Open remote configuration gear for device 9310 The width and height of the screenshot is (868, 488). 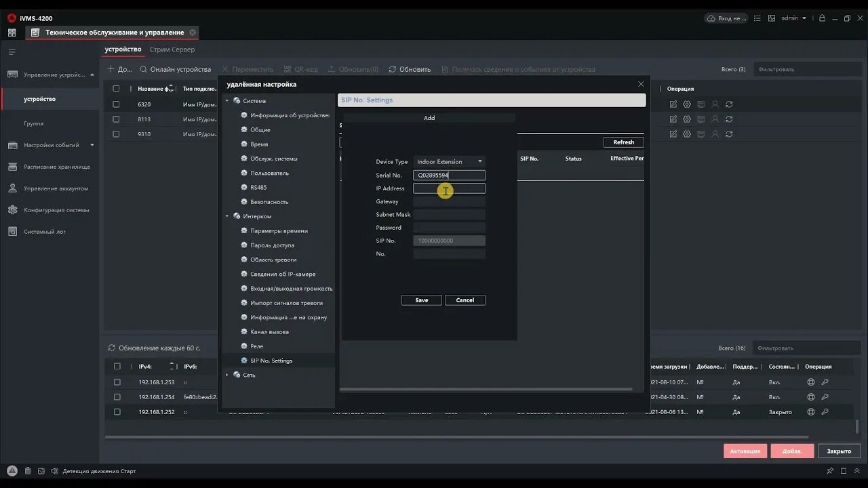687,134
